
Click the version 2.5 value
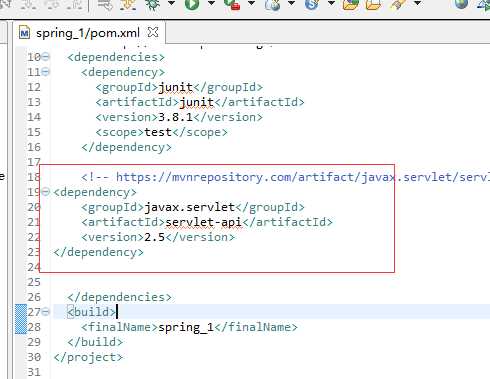pos(154,237)
